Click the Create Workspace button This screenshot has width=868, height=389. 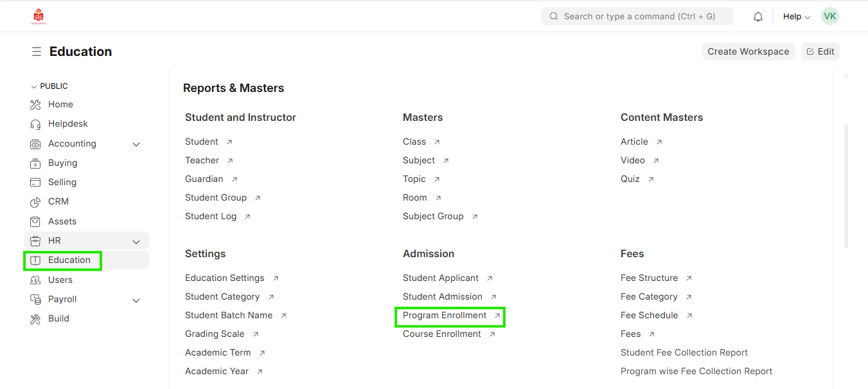point(748,51)
